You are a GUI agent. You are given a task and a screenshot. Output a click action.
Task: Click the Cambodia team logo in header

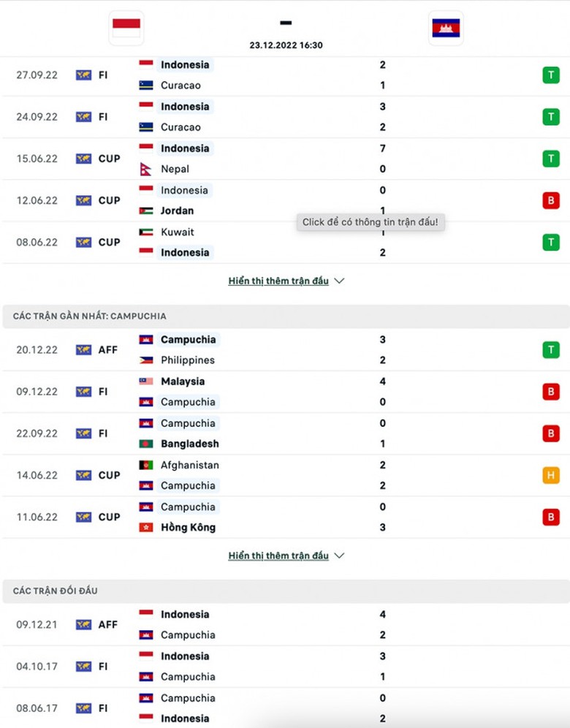tap(446, 28)
